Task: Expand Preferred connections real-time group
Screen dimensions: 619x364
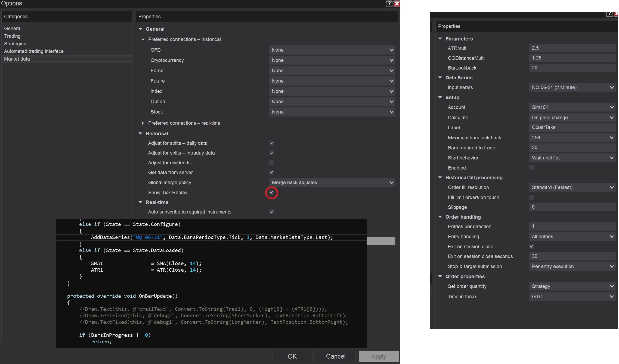Action: [x=143, y=123]
